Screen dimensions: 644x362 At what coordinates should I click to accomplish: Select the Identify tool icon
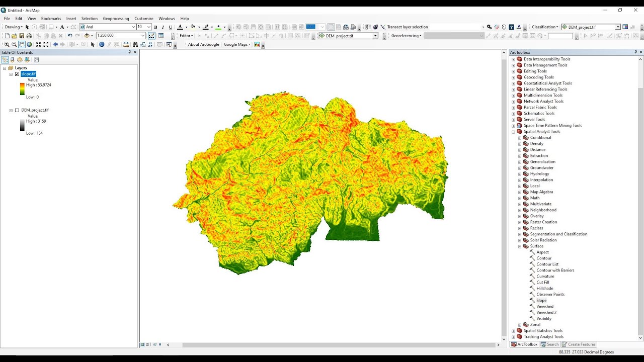tap(102, 44)
